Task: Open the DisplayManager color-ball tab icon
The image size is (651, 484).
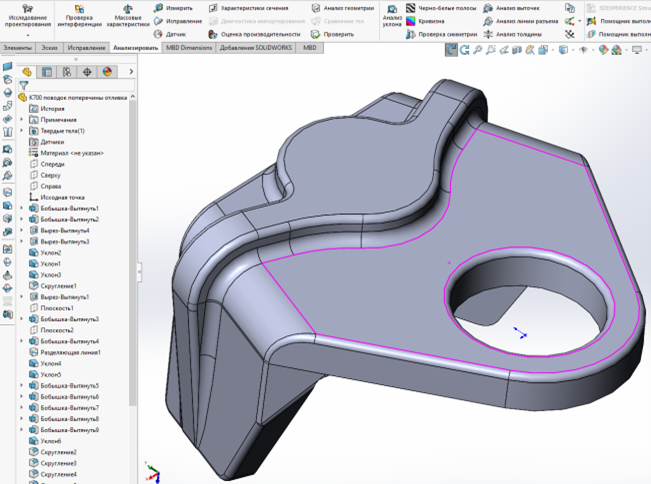Action: (x=106, y=72)
